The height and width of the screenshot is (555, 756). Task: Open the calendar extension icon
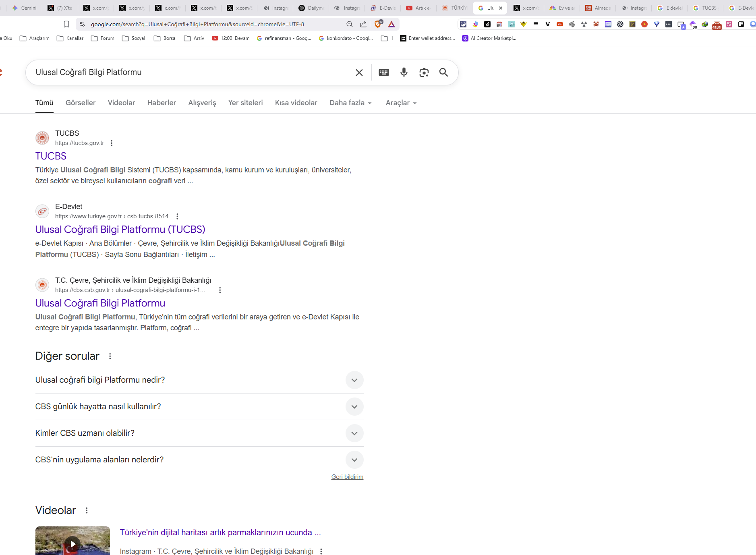(x=499, y=24)
